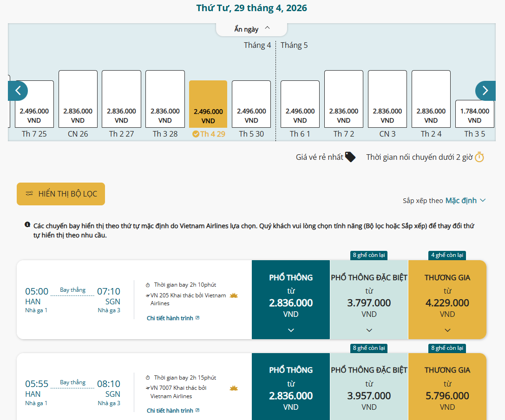Click the short connection time stopwatch icon

479,157
